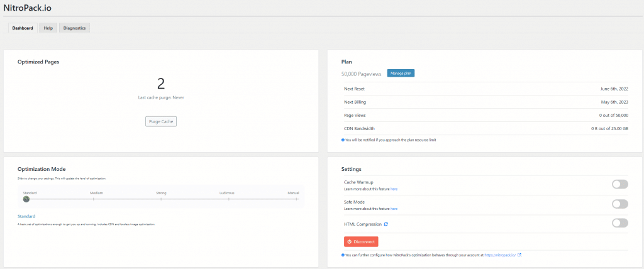Click 'Last cache purge: Never' text
644x269 pixels.
point(161,98)
